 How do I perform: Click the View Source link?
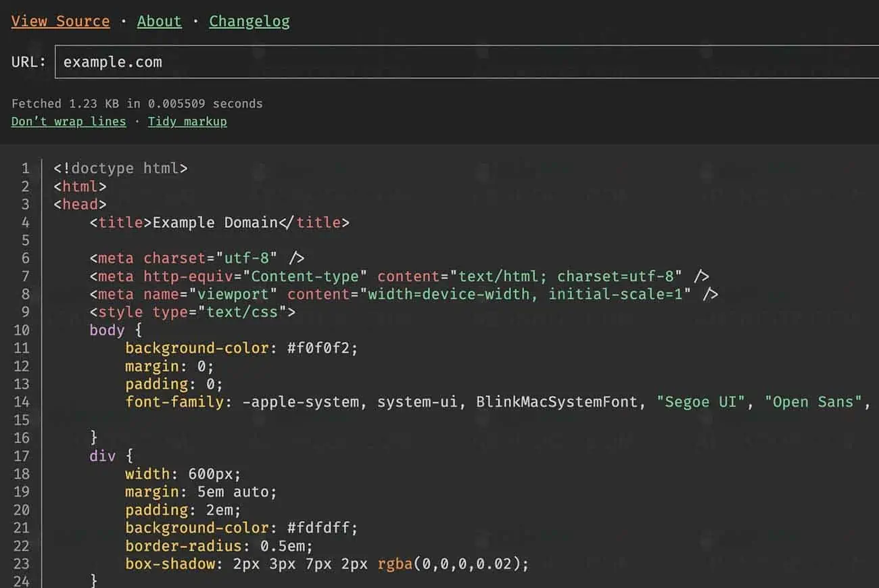pyautogui.click(x=60, y=21)
